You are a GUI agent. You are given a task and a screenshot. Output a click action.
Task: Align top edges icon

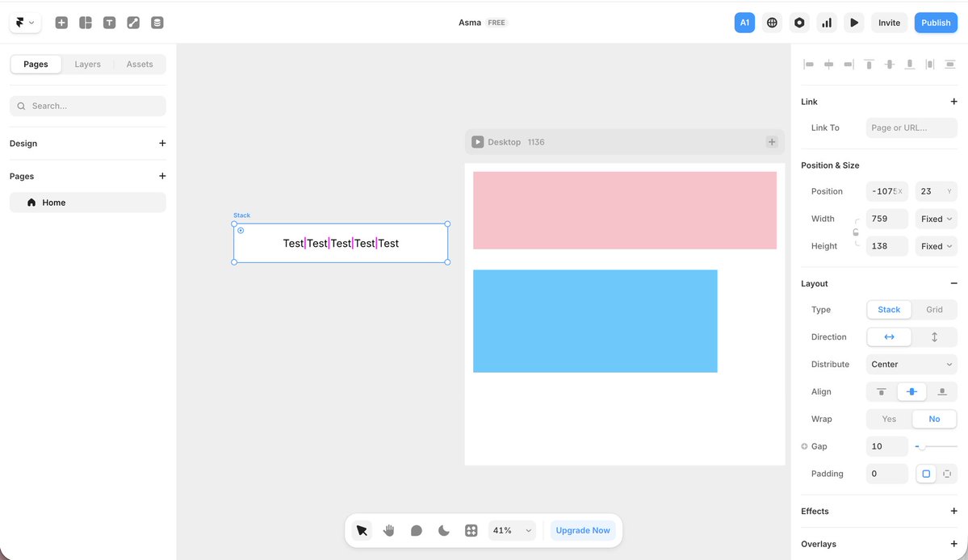[870, 64]
